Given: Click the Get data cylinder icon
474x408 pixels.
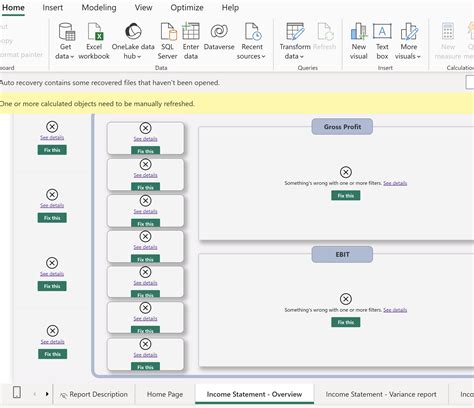Looking at the screenshot, I should point(67,32).
